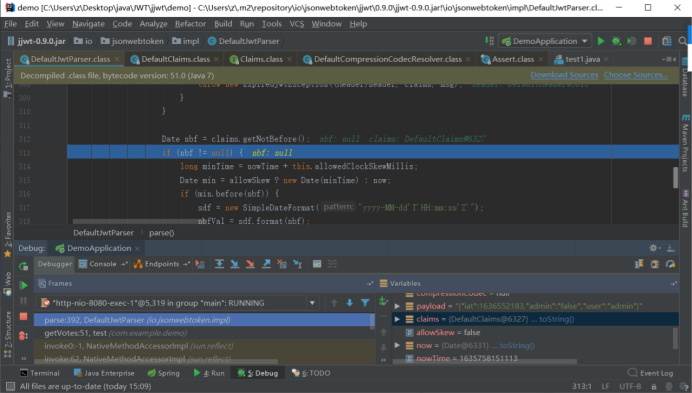
Task: Toggle the Maven Projects tool window
Action: click(x=685, y=144)
